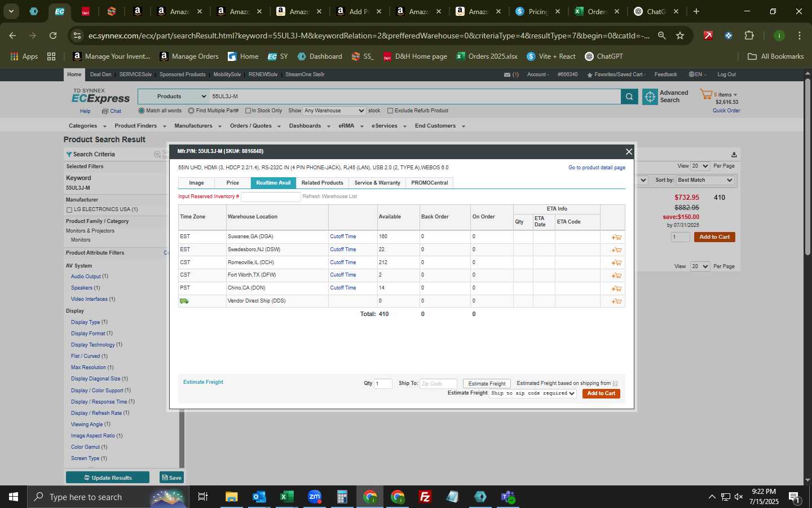
Task: Expand Orders / Quotes menu
Action: [x=255, y=126]
